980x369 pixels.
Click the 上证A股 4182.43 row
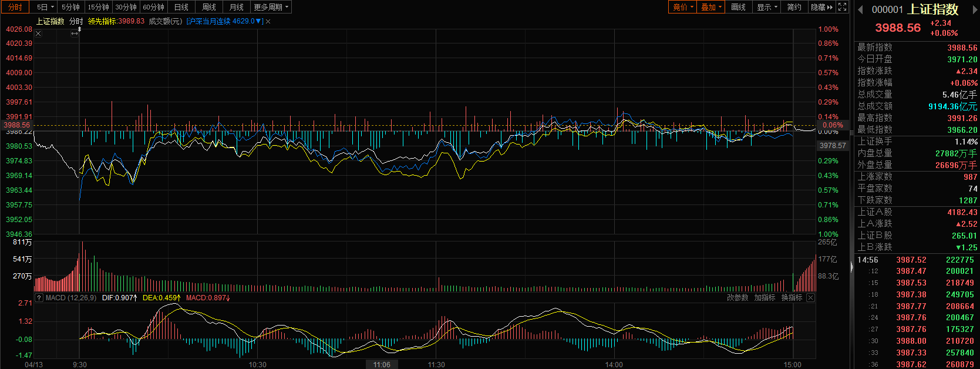[917, 212]
